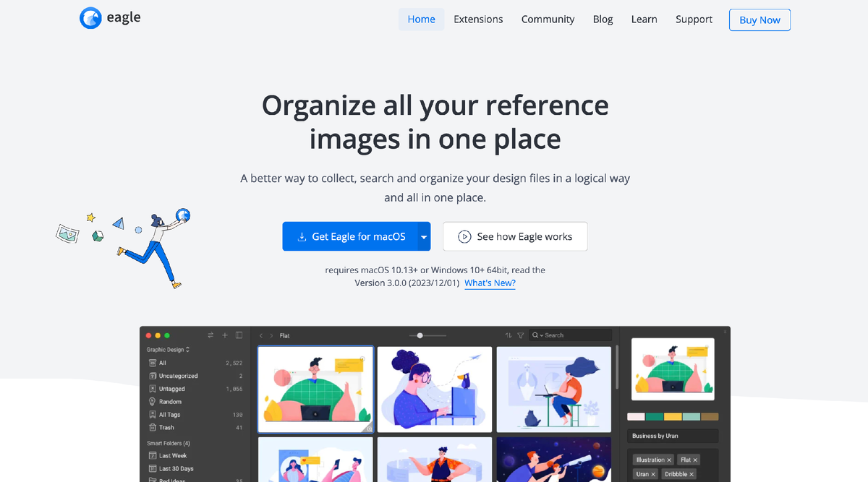
Task: Click the All icon in app sidebar
Action: click(152, 363)
